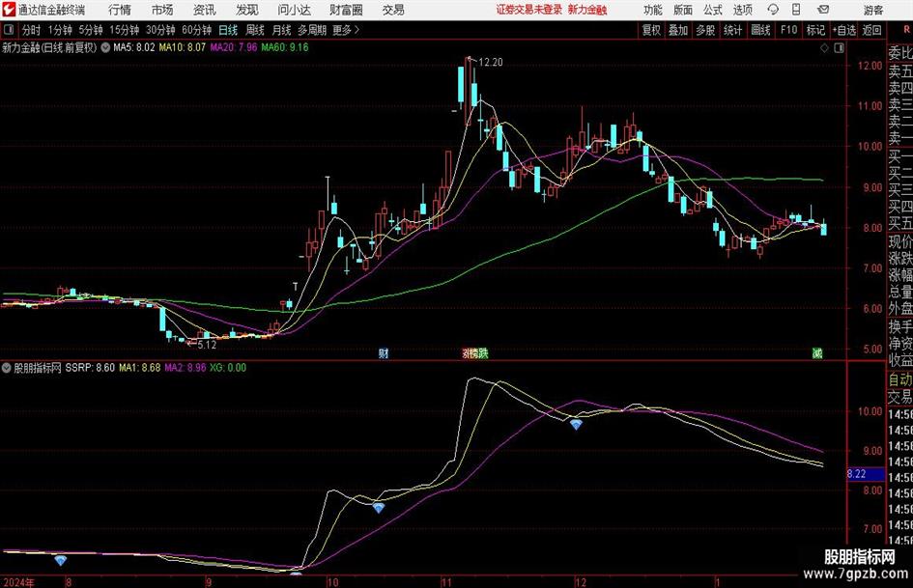Click the blue 8.22 axis value marker
This screenshot has width=913, height=588.
click(x=866, y=474)
